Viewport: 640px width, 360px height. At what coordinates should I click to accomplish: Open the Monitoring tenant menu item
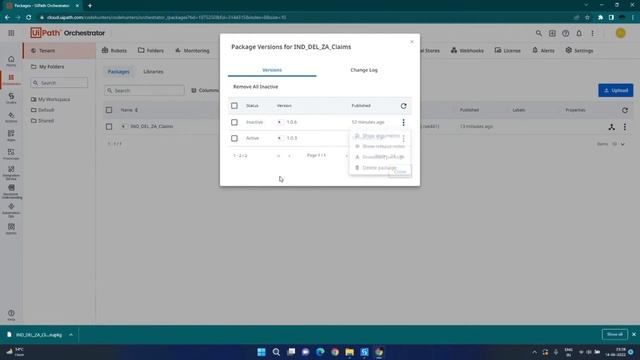point(192,51)
